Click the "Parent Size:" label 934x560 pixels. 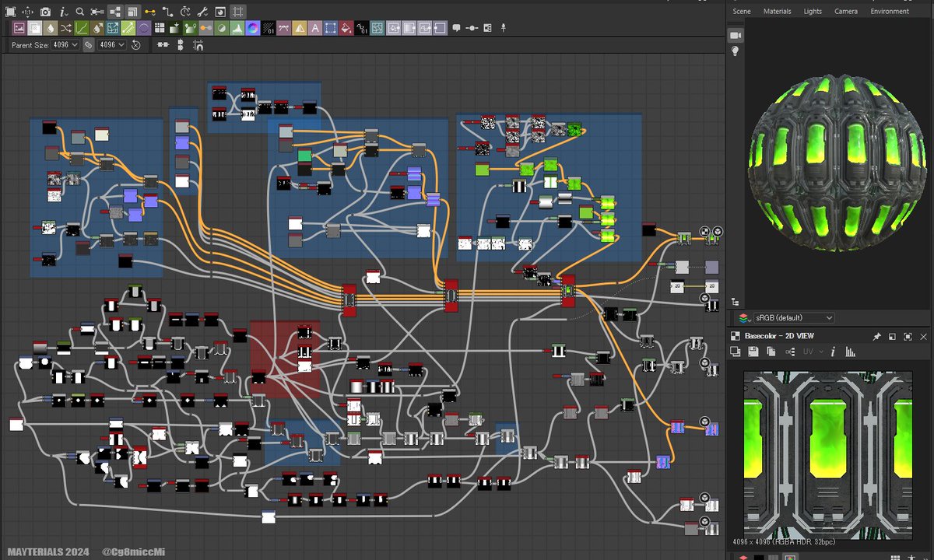(30, 45)
